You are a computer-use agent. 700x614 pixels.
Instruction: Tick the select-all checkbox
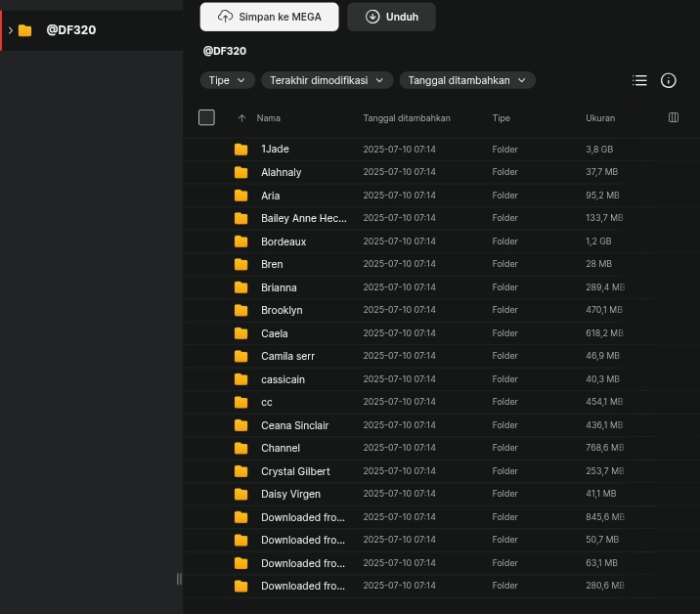(206, 117)
